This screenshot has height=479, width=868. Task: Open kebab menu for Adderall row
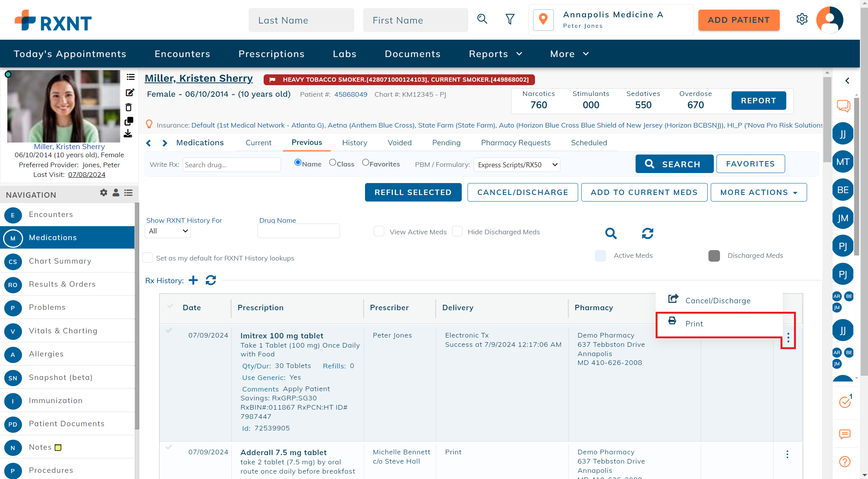click(787, 454)
